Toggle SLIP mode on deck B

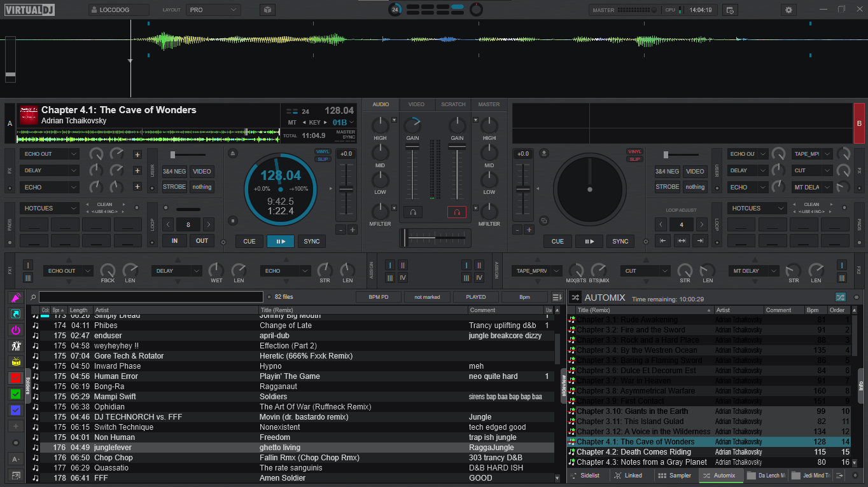coord(634,159)
